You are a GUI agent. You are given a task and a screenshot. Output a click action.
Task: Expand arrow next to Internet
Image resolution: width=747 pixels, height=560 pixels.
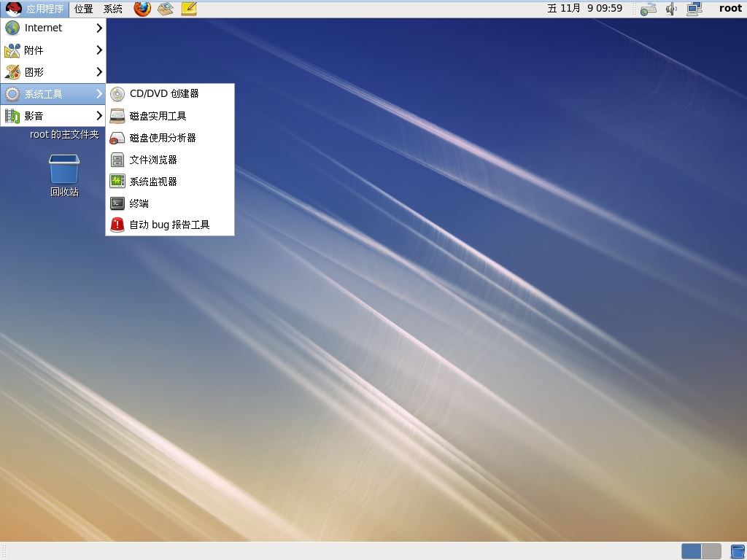99,28
